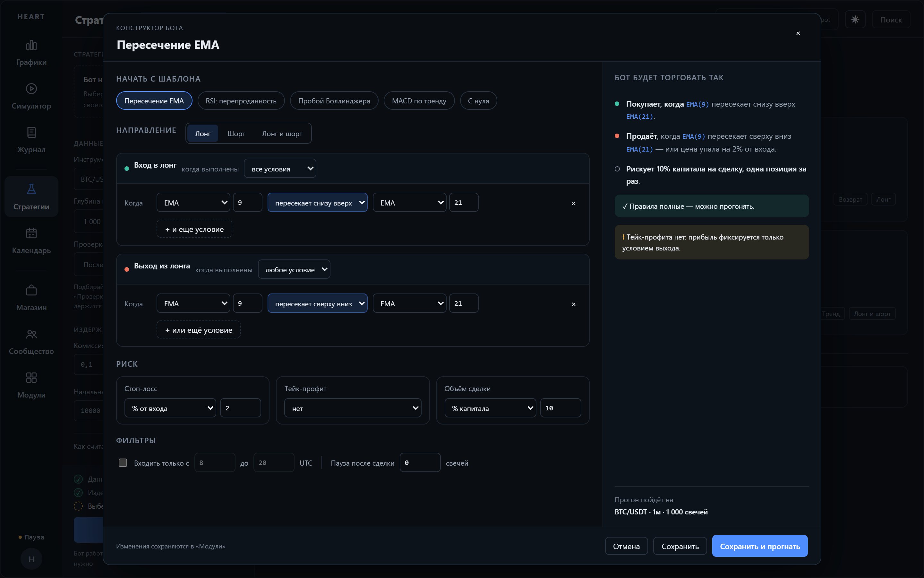Open the first EMA indicator dropdown in entry row
This screenshot has width=924, height=578.
(x=193, y=203)
